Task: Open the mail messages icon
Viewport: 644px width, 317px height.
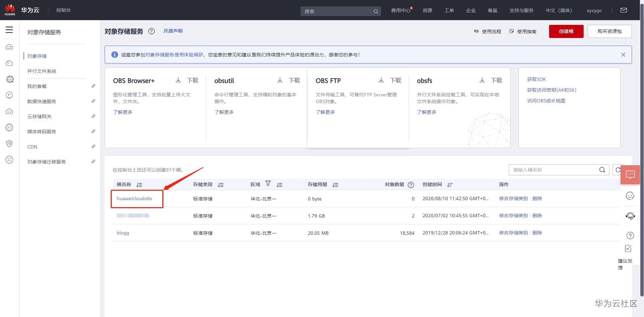Action: (x=624, y=10)
